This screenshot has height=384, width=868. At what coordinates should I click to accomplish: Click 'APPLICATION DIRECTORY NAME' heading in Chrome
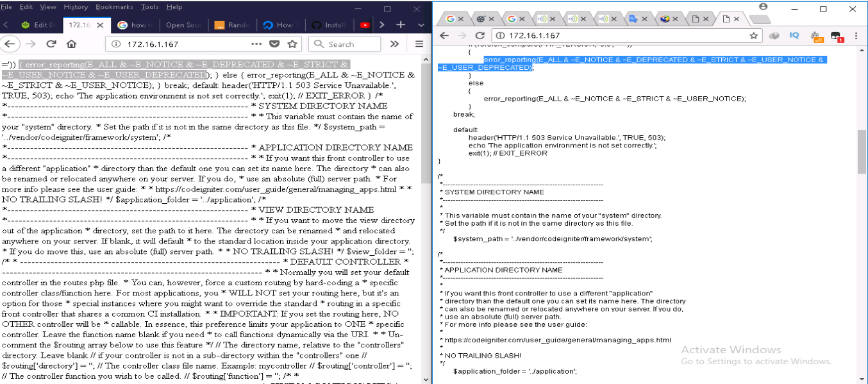pyautogui.click(x=503, y=270)
